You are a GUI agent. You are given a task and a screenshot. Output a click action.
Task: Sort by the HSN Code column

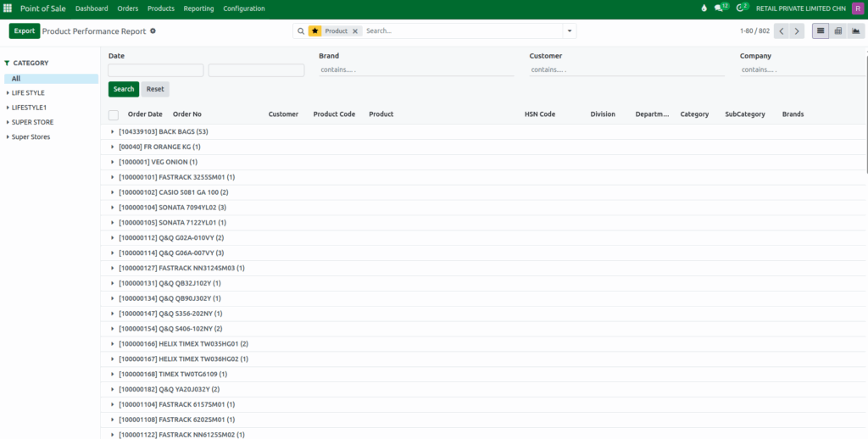(540, 114)
